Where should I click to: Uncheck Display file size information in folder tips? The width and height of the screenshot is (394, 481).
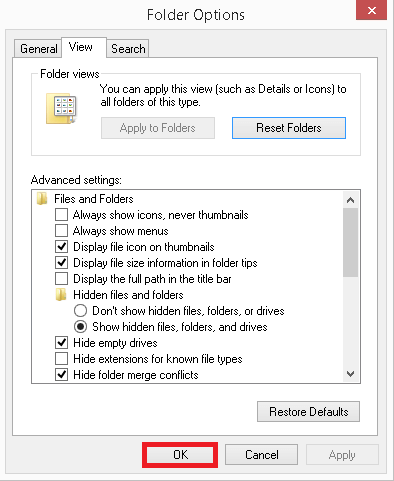[x=61, y=263]
